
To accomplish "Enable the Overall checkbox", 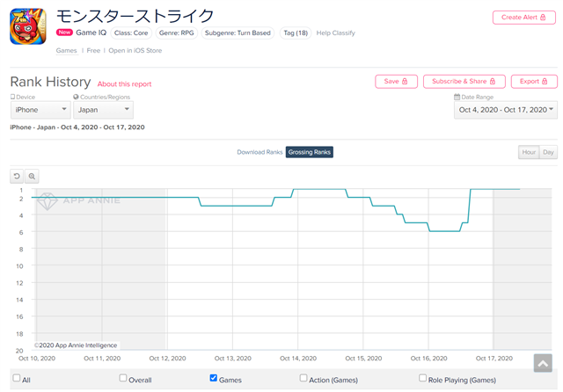I will point(123,378).
